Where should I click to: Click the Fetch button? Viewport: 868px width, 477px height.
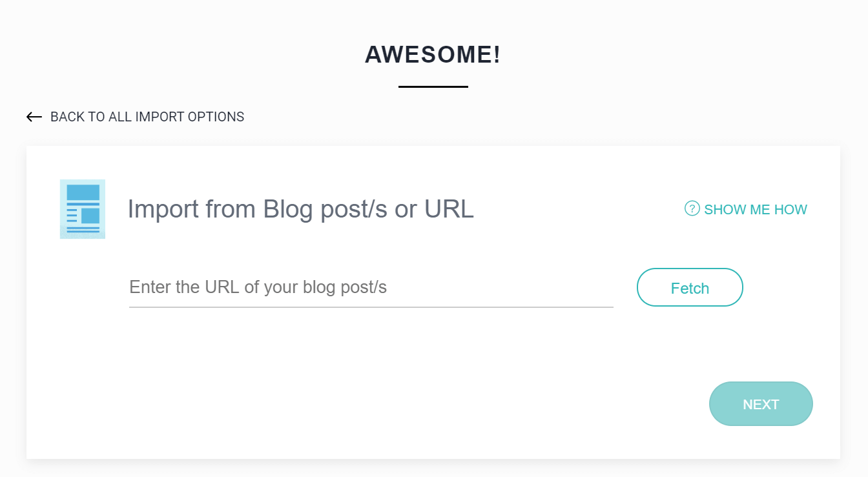[x=690, y=288]
